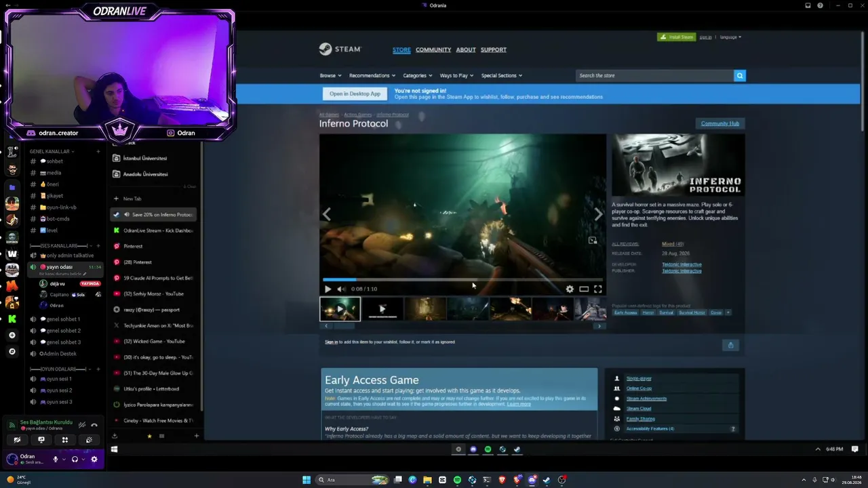Switch to the Wicked Game YouTube tab
The image size is (868, 488).
click(x=154, y=341)
